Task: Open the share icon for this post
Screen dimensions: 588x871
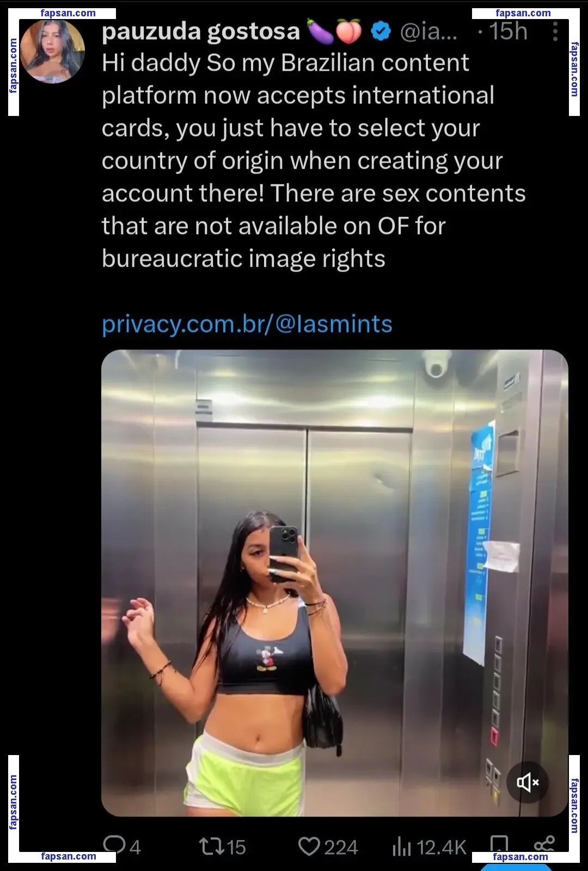Action: (x=544, y=844)
